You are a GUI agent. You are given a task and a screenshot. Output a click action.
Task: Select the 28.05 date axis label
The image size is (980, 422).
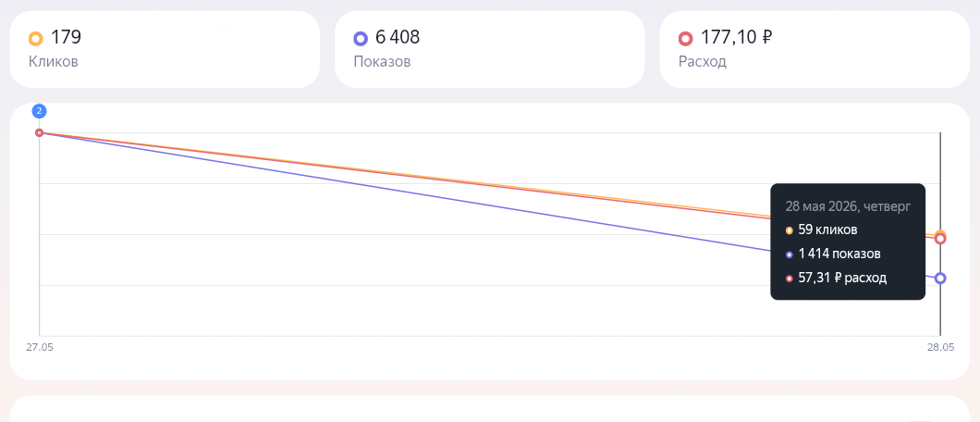940,347
